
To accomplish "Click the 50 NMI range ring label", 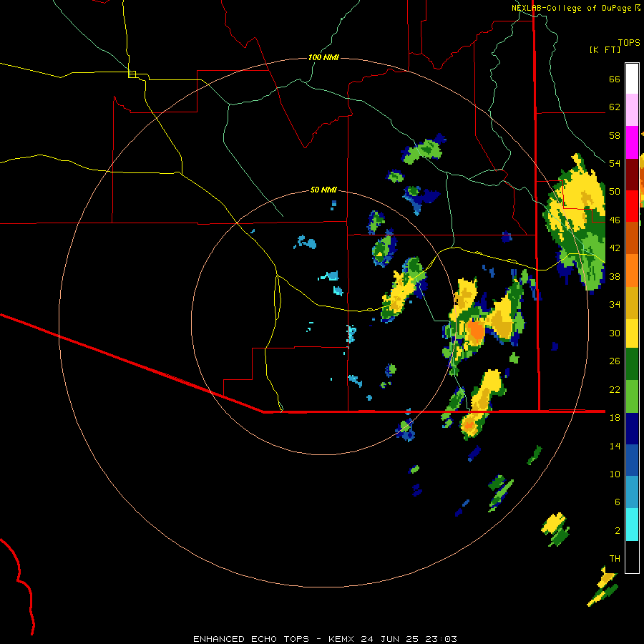I will tap(323, 190).
